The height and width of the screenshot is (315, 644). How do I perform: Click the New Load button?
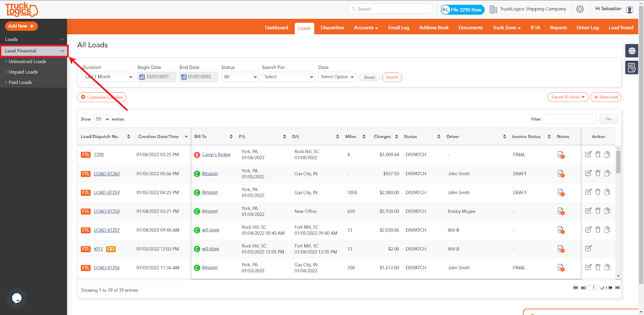pyautogui.click(x=606, y=97)
